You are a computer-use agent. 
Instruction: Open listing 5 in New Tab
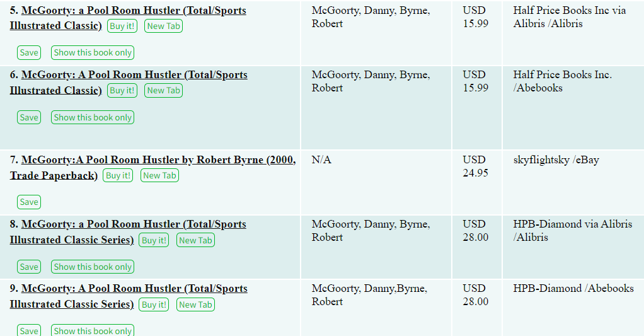tap(163, 26)
